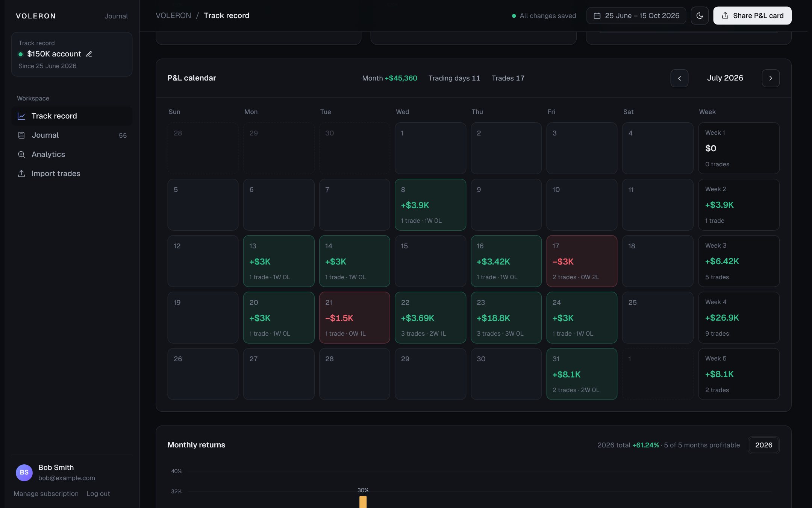
Task: Click the 'Journal' label beside VOLERON logo
Action: click(x=116, y=16)
